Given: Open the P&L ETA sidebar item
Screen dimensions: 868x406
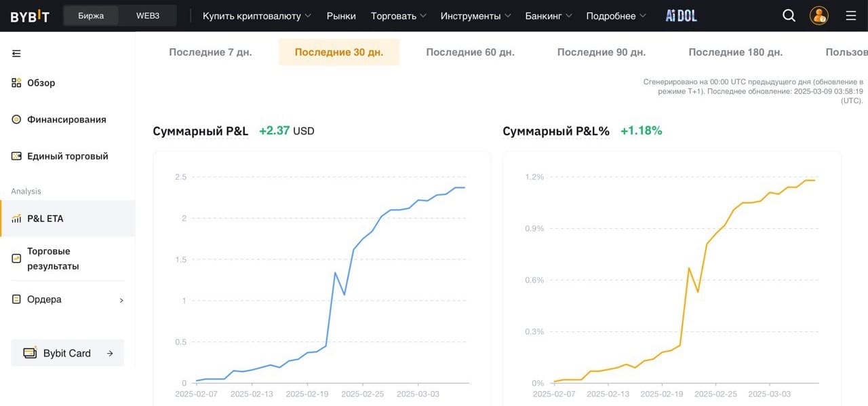Looking at the screenshot, I should click(x=68, y=219).
